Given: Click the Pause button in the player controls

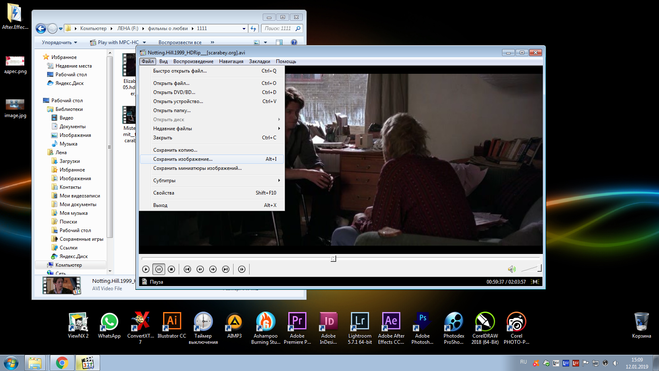Looking at the screenshot, I should point(159,269).
